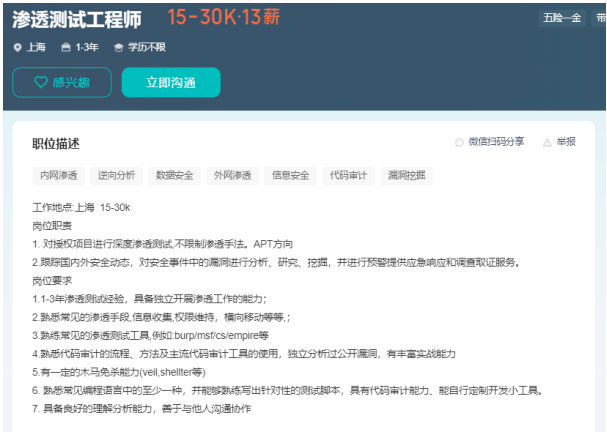This screenshot has height=436, width=607.
Task: Select the 内网渗透 skill tag
Action: point(58,176)
